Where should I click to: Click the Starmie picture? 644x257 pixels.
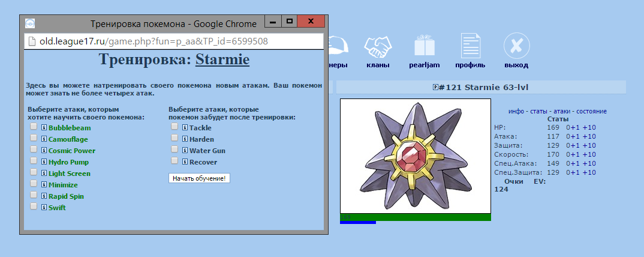tap(415, 156)
